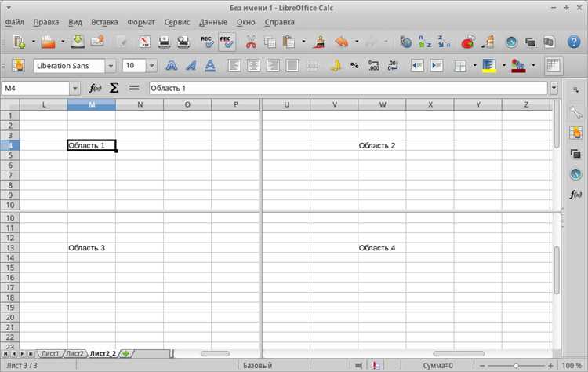This screenshot has height=372, width=588.
Task: Open the Файл menu
Action: click(x=15, y=22)
